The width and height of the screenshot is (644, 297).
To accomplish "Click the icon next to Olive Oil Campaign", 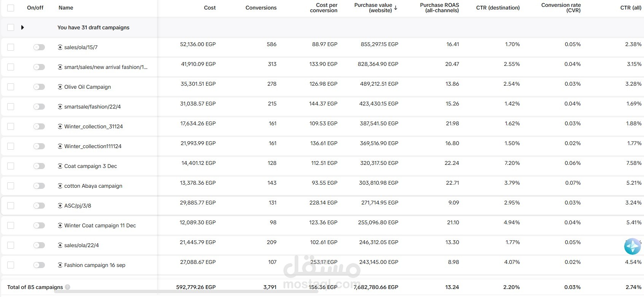I will pos(60,87).
